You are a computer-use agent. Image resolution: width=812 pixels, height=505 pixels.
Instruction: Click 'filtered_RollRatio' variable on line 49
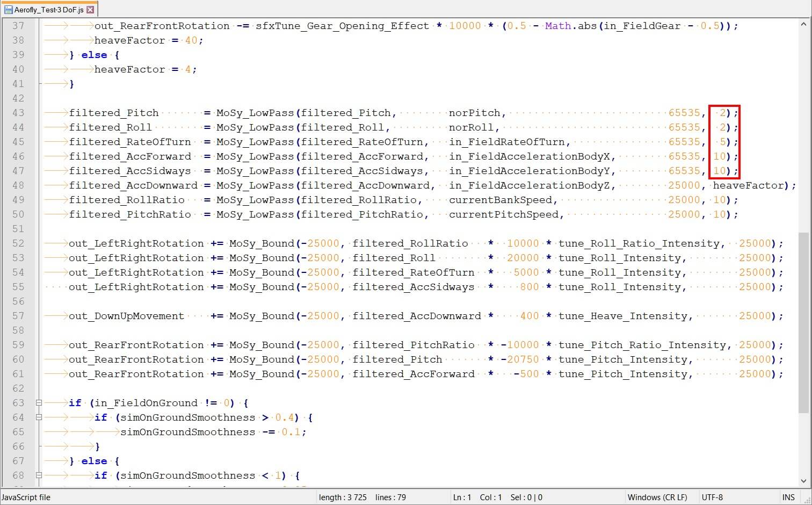[x=127, y=200]
